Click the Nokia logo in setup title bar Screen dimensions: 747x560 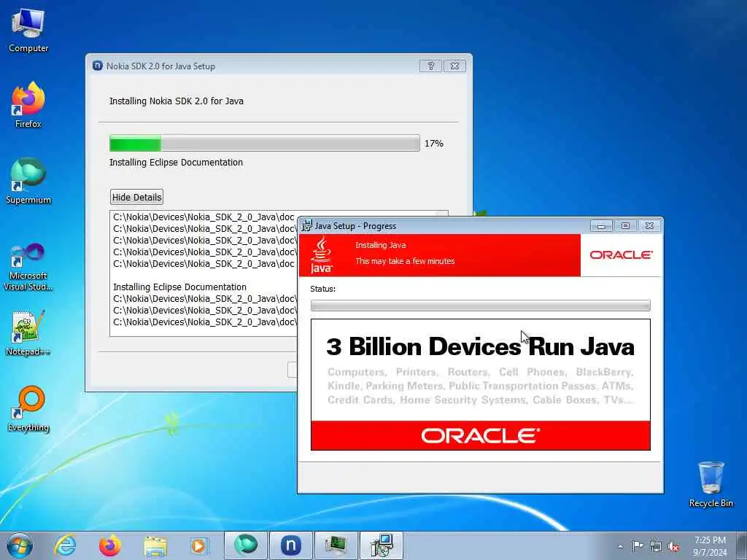coord(98,66)
